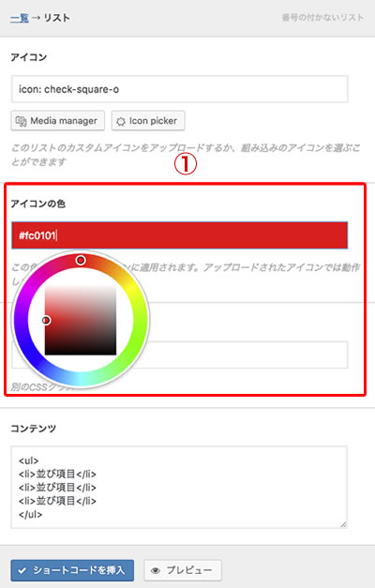375x588 pixels.
Task: Click the #fc0101 color input field
Action: pyautogui.click(x=180, y=235)
